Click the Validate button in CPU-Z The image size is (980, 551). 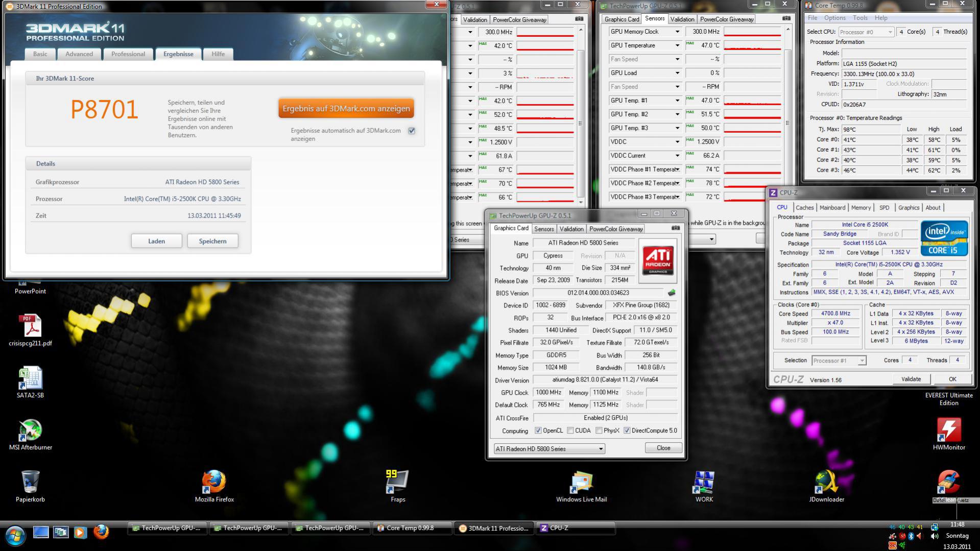[911, 379]
